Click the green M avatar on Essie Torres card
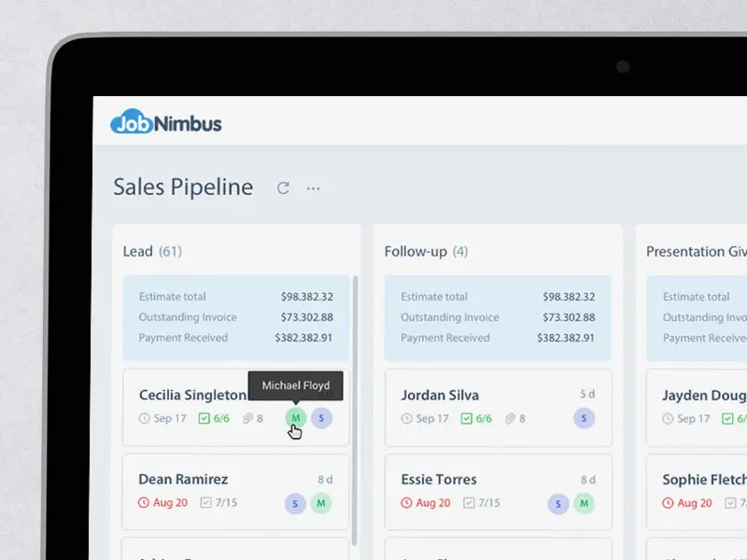The height and width of the screenshot is (560, 747). pos(585,503)
